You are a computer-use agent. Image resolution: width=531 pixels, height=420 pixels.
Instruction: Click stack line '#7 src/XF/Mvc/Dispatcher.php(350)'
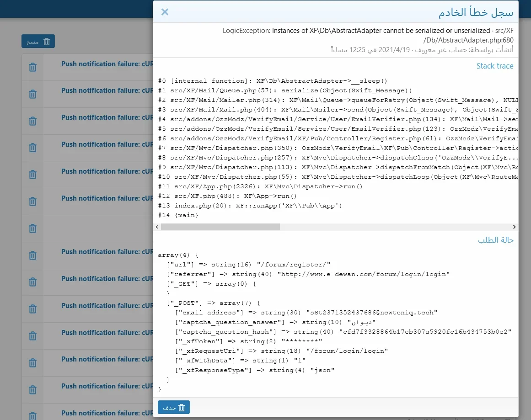tap(338, 148)
